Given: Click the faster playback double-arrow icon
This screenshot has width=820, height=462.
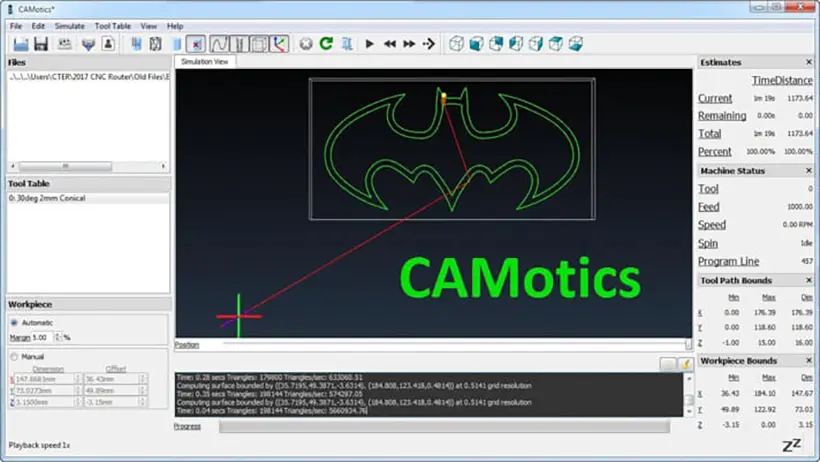Looking at the screenshot, I should coord(409,44).
